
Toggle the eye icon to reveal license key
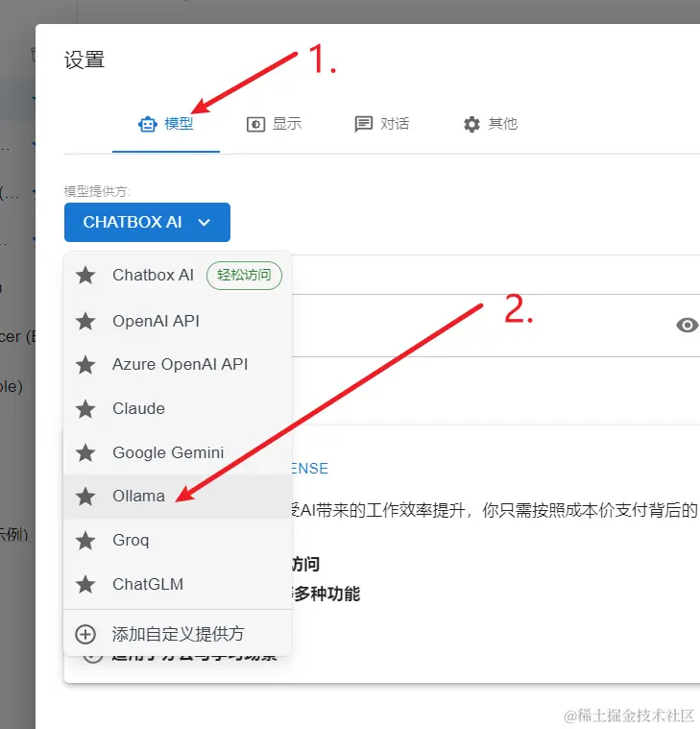687,325
